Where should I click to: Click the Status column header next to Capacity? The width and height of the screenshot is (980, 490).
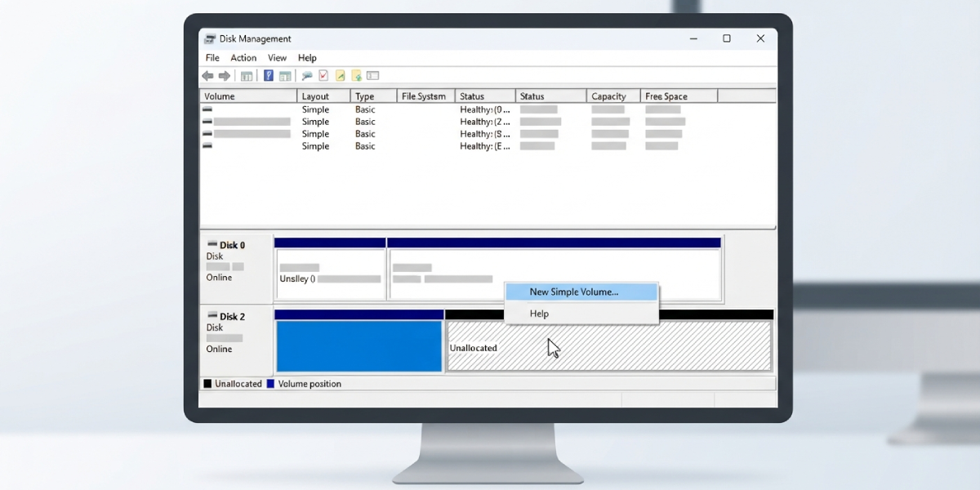tap(551, 96)
